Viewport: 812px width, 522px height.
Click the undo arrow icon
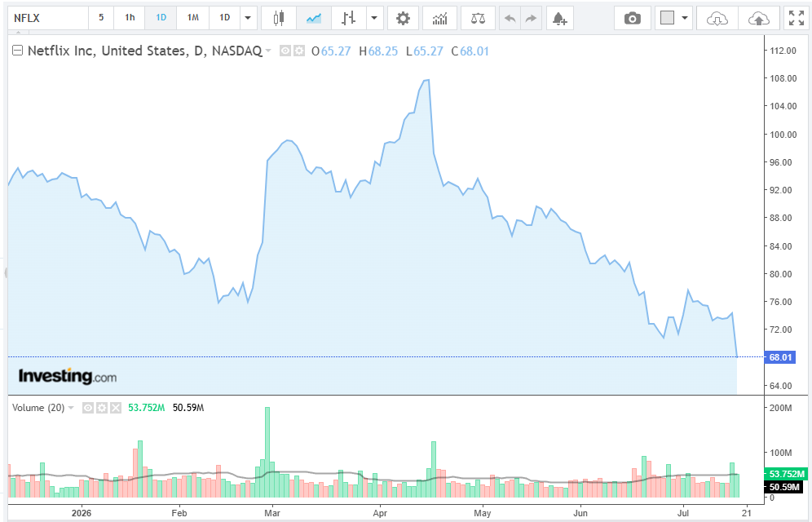point(510,19)
